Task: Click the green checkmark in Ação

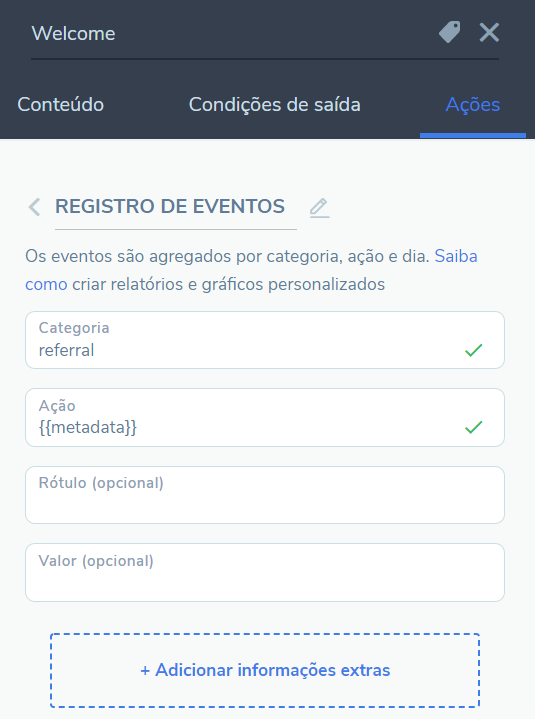Action: tap(474, 427)
